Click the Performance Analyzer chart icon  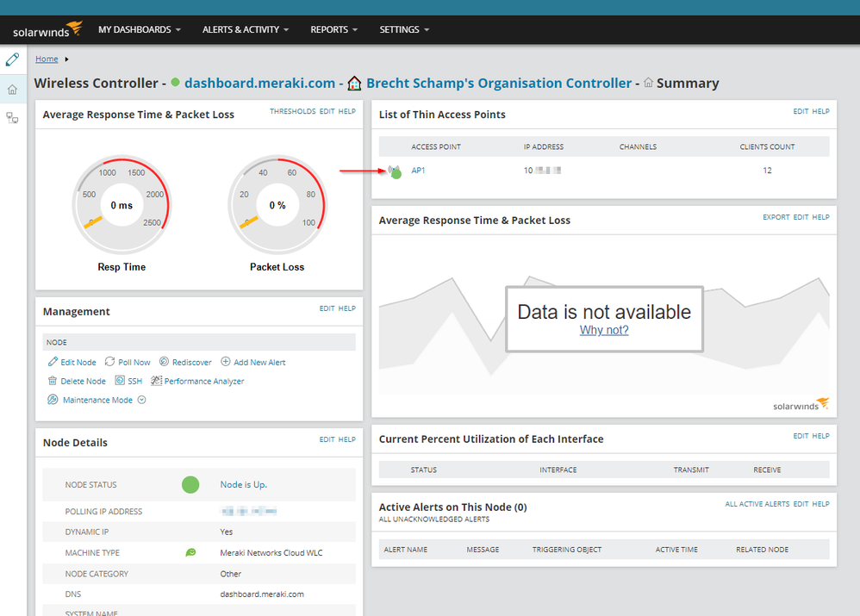click(156, 381)
